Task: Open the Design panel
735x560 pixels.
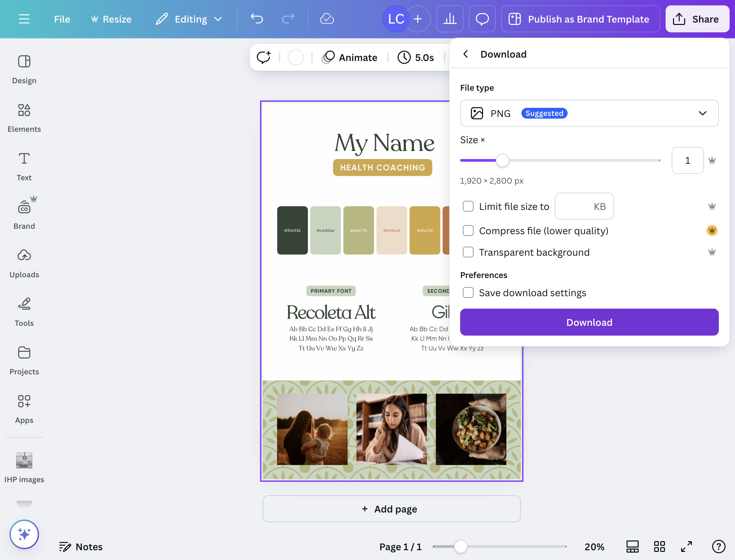Action: coord(24,70)
